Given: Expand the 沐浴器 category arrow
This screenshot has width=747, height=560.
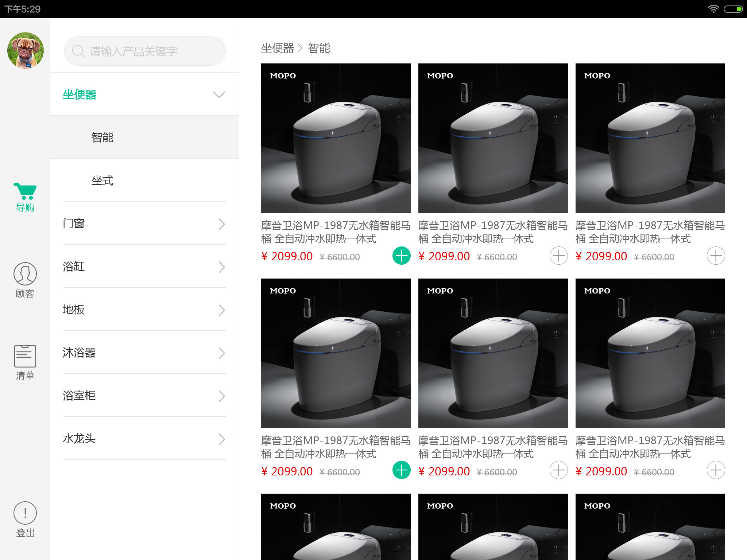Looking at the screenshot, I should 222,353.
